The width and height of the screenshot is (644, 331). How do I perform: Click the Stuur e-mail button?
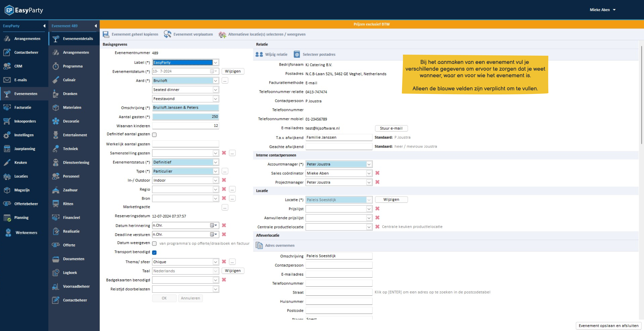tap(391, 128)
